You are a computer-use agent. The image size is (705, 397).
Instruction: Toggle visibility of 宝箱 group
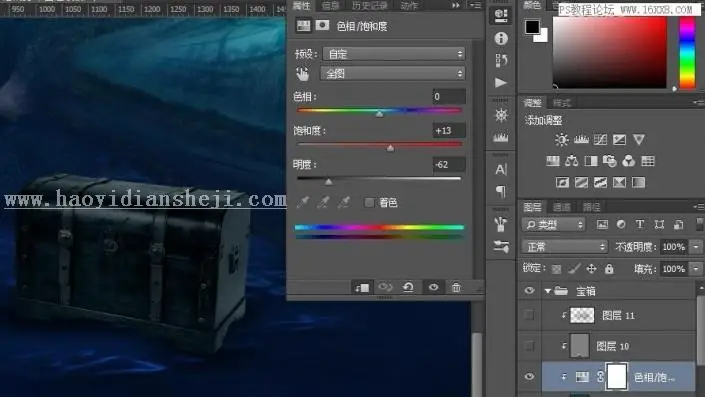point(530,290)
